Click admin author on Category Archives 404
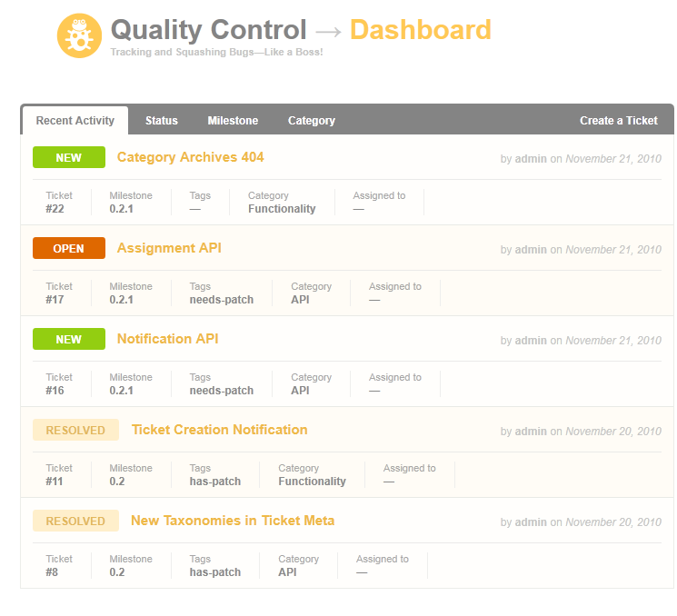Screen dimensions: 677x616 point(531,159)
